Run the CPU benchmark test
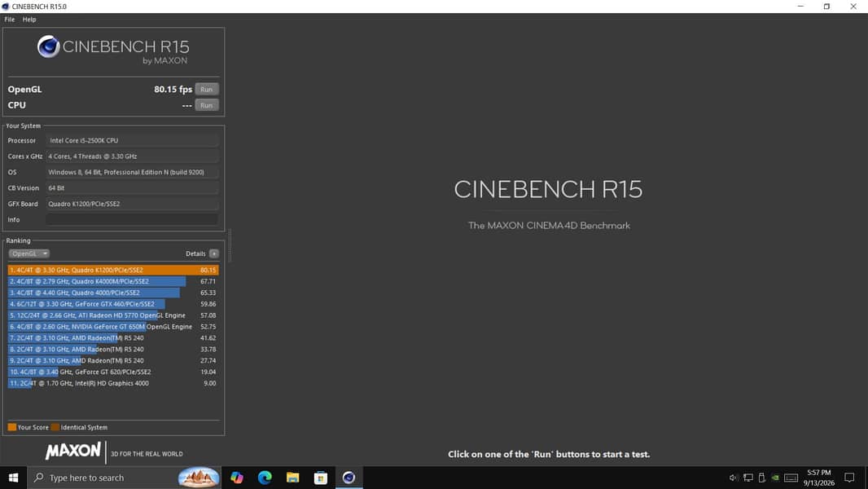The width and height of the screenshot is (868, 489). [x=207, y=105]
